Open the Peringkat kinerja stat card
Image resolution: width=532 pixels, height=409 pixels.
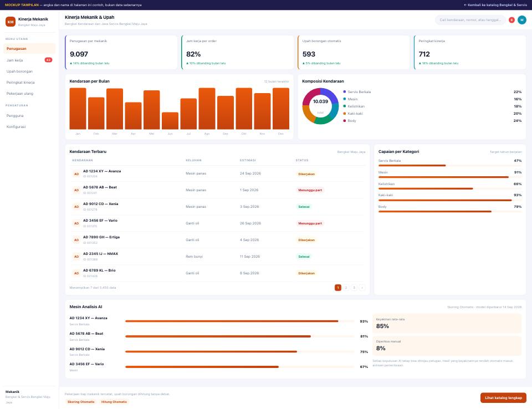pos(470,52)
